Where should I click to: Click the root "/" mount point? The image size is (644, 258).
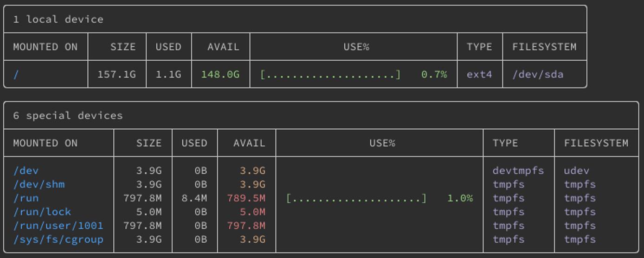(16, 75)
